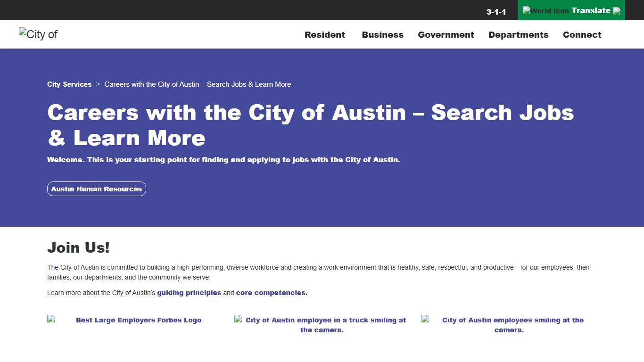Screen dimensions: 644x362
Task: Navigate to City Services breadcrumb
Action: [69, 84]
